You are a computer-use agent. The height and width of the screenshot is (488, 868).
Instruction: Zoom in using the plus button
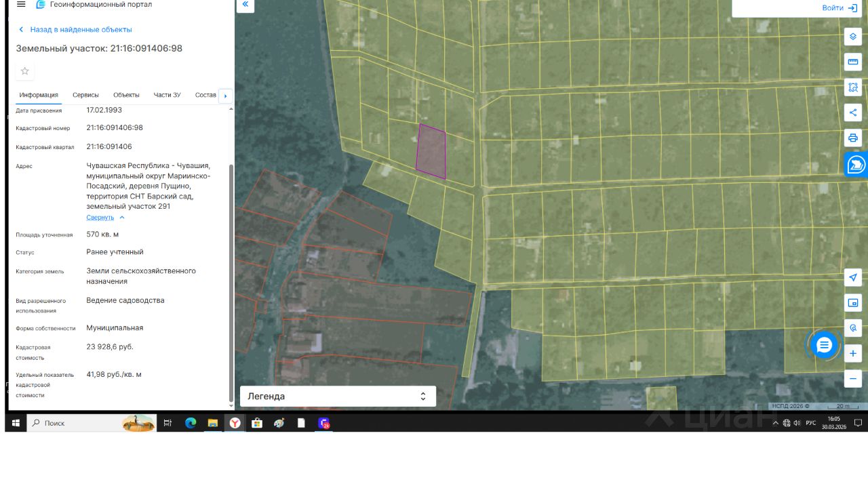click(853, 353)
